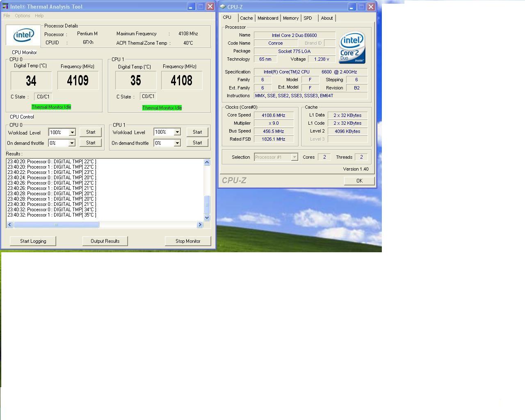
Task: Click the Voltage field 1.238 v
Action: coord(322,59)
